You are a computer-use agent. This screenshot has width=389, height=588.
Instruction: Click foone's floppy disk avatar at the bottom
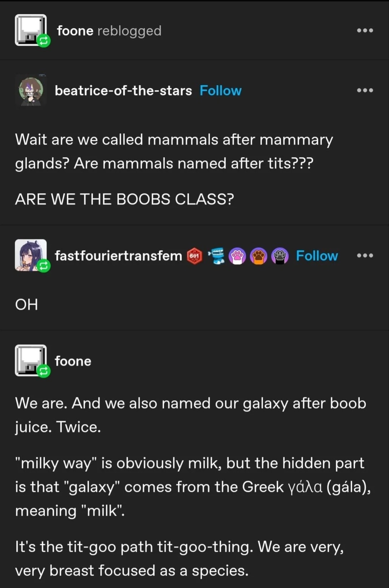31,361
